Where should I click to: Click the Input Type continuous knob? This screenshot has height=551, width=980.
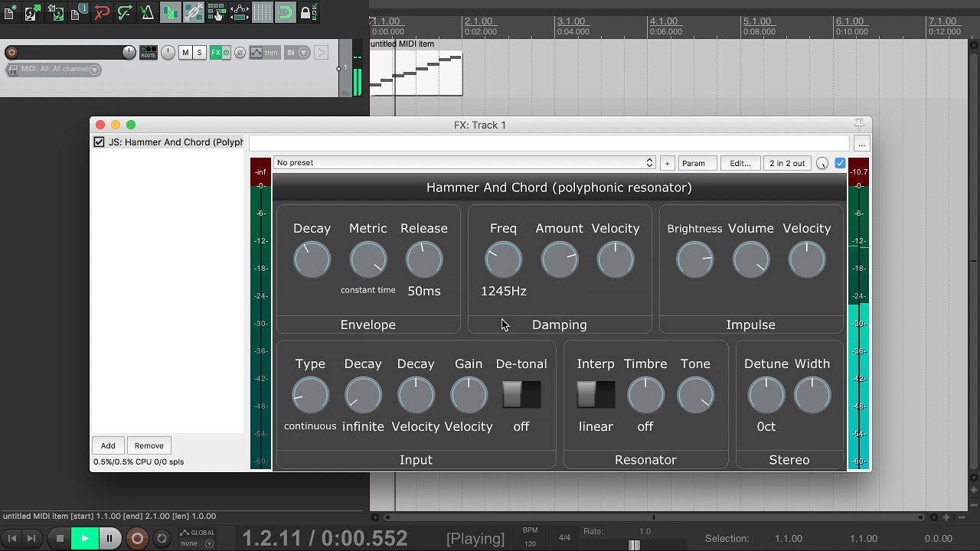310,396
